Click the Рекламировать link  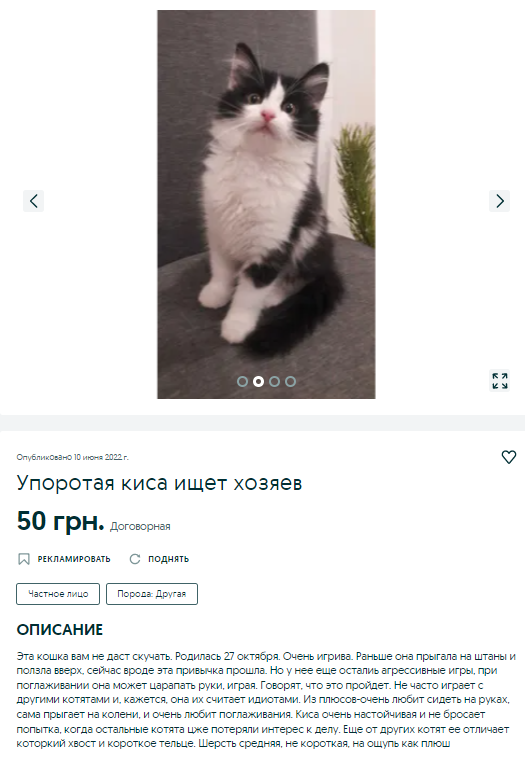point(74,559)
